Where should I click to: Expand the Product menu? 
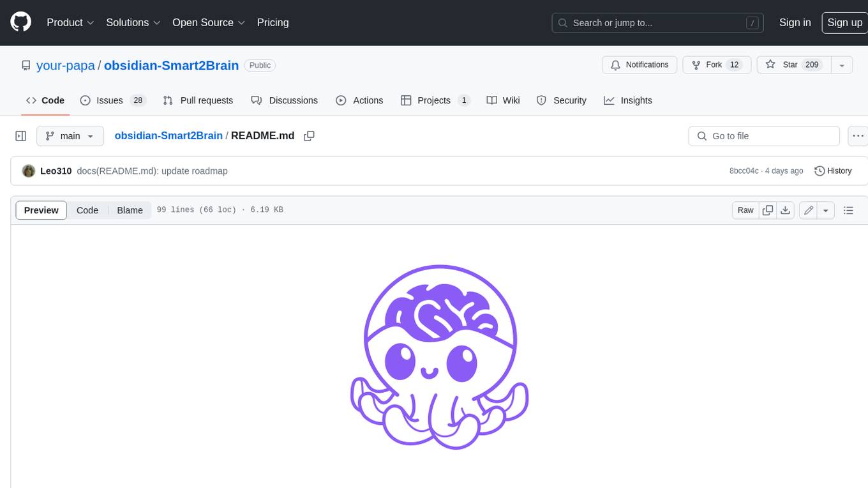(70, 22)
